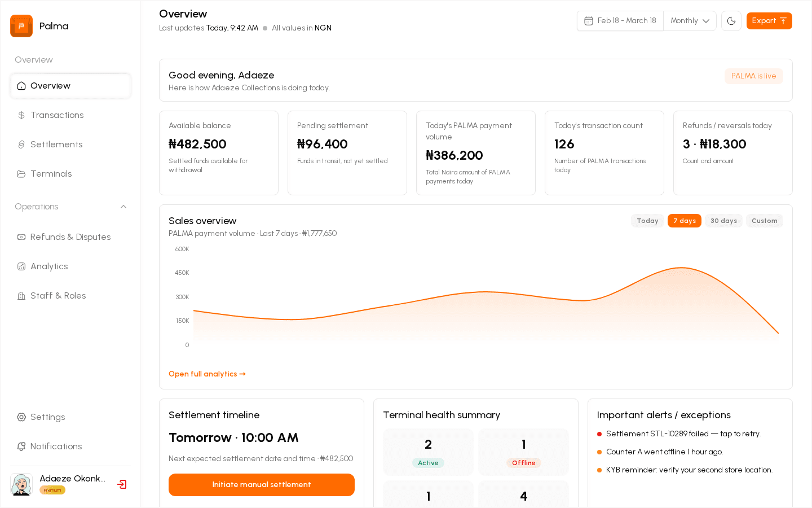
Task: Click the dark mode moon icon
Action: coord(731,21)
